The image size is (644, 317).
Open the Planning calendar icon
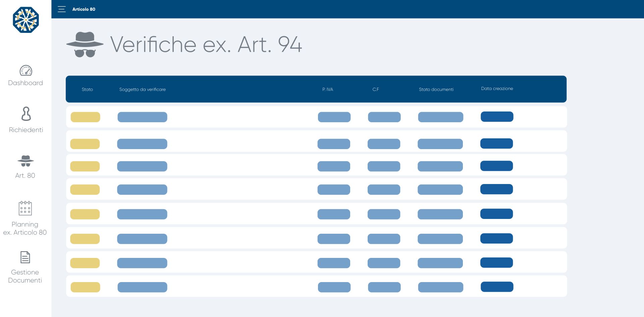pyautogui.click(x=25, y=208)
